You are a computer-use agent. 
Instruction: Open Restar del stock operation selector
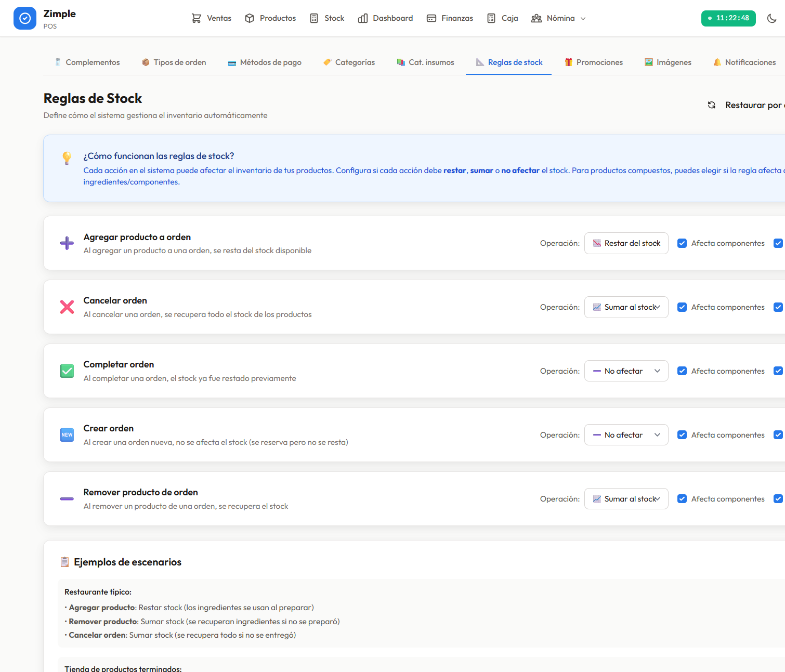pos(626,243)
